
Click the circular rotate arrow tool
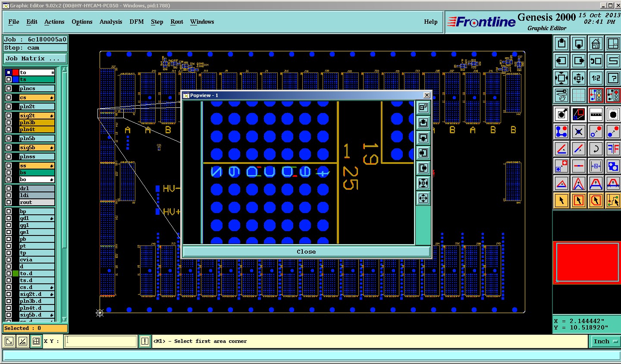(x=596, y=149)
